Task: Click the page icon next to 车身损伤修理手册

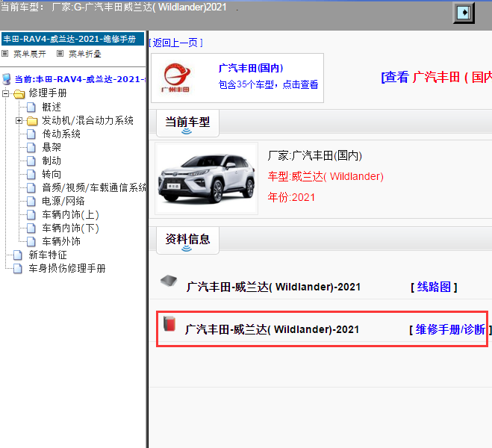Action: 18,269
